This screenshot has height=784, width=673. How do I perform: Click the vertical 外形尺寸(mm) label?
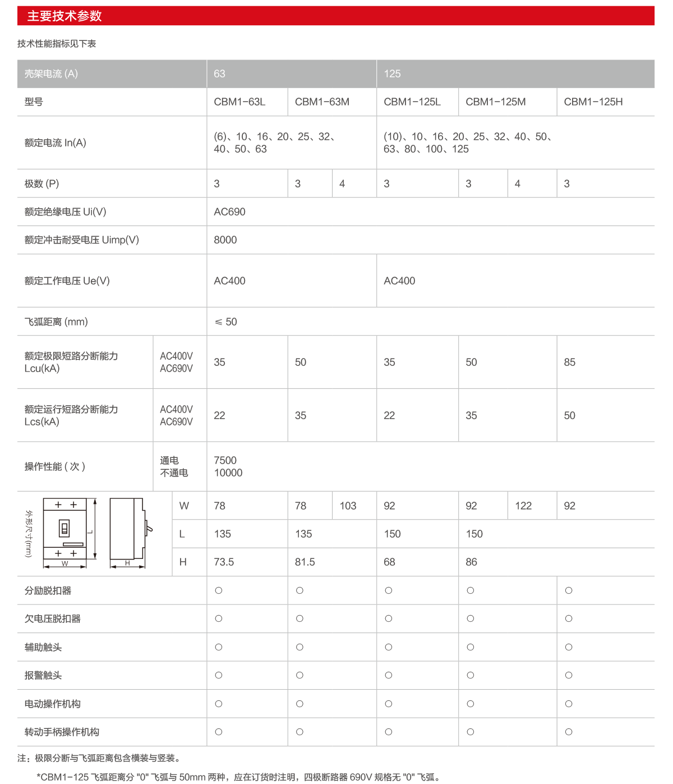pyautogui.click(x=29, y=533)
